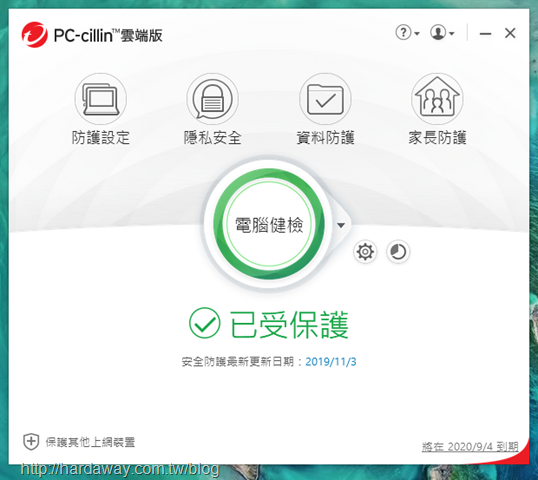538x480 pixels.
Task: Open the 隱私安全 padlock icon
Action: click(212, 99)
